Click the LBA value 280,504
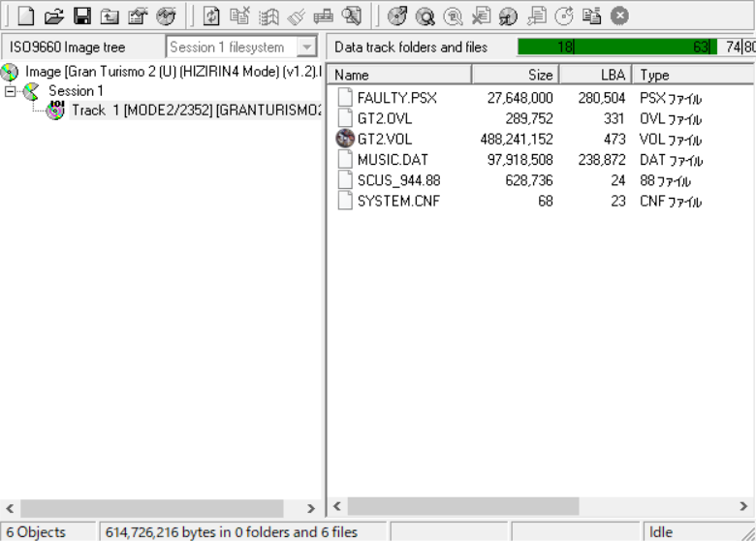The image size is (756, 541). (602, 98)
